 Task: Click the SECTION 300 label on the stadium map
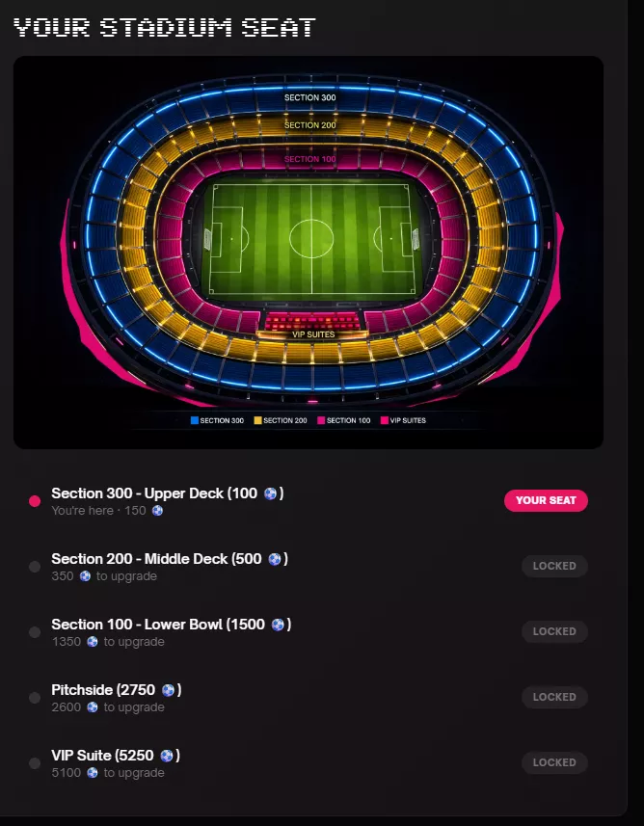pyautogui.click(x=309, y=97)
